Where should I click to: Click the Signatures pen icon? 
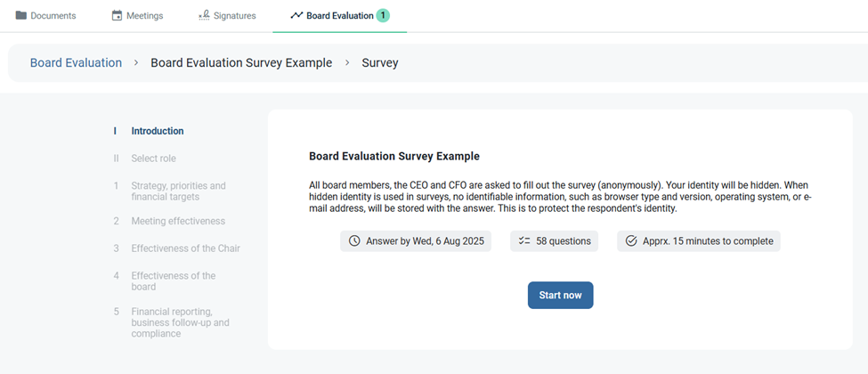click(204, 15)
